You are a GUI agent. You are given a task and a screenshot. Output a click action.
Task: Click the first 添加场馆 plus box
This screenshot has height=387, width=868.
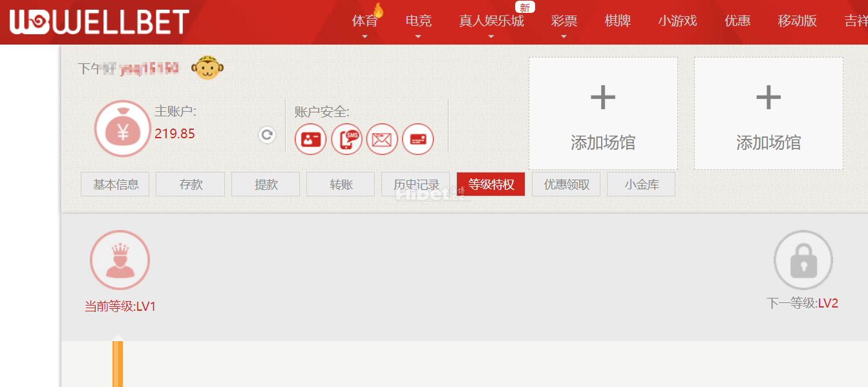603,113
